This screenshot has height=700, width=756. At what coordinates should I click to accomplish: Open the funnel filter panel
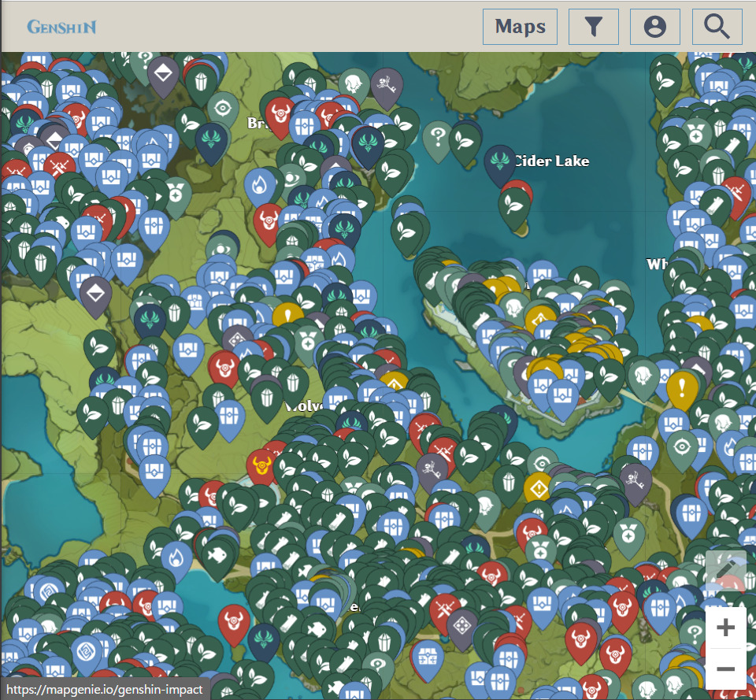(x=594, y=27)
